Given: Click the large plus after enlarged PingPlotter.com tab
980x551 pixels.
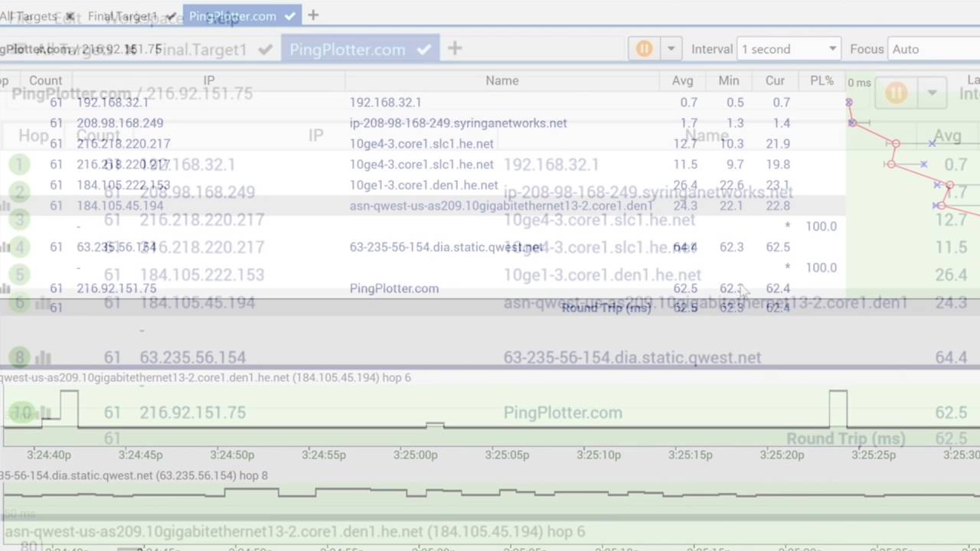Looking at the screenshot, I should [455, 49].
